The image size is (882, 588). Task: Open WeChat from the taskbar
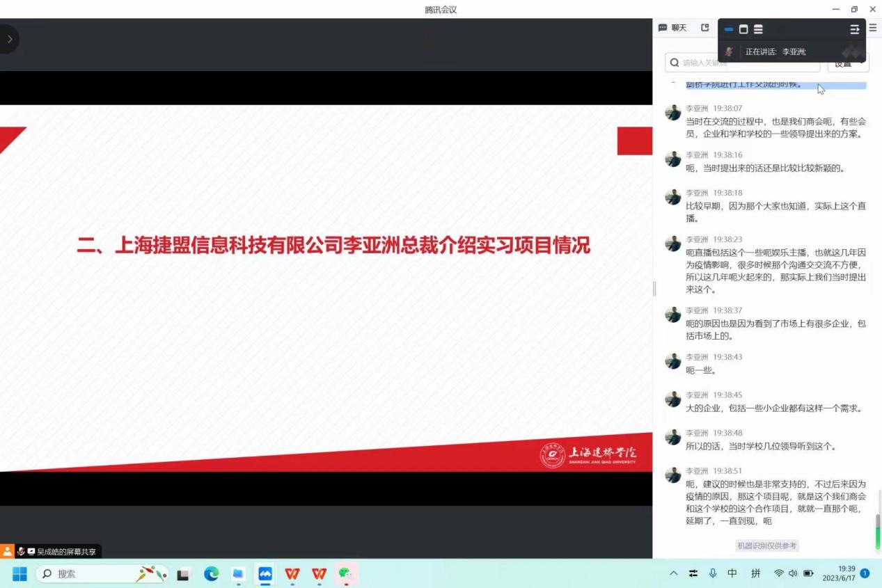[347, 574]
